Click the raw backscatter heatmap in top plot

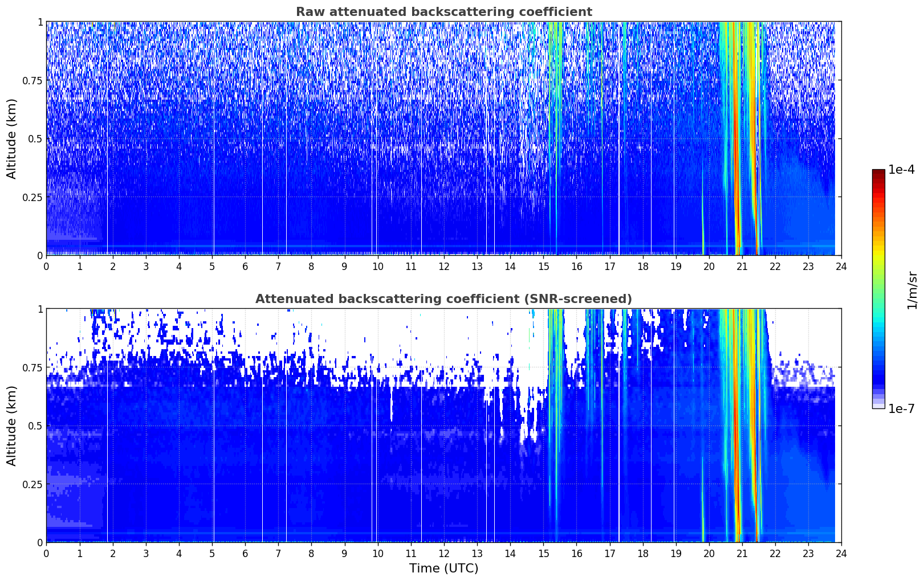click(x=443, y=138)
